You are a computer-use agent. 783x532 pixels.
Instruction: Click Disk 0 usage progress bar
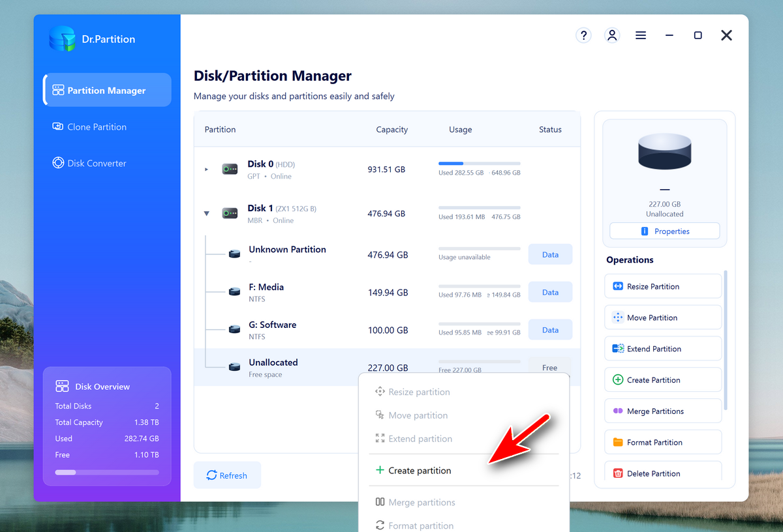click(480, 163)
